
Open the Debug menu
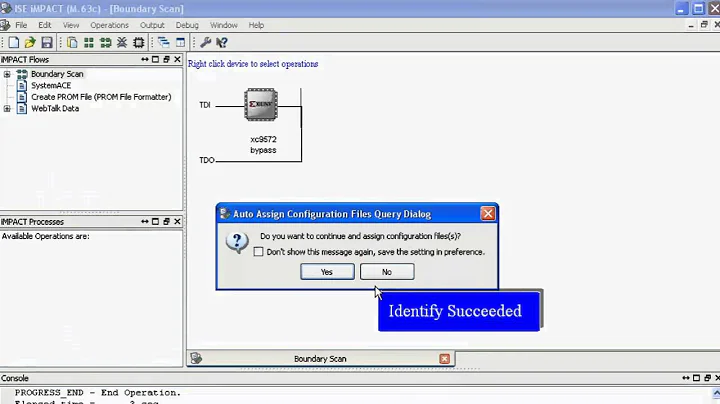187,25
